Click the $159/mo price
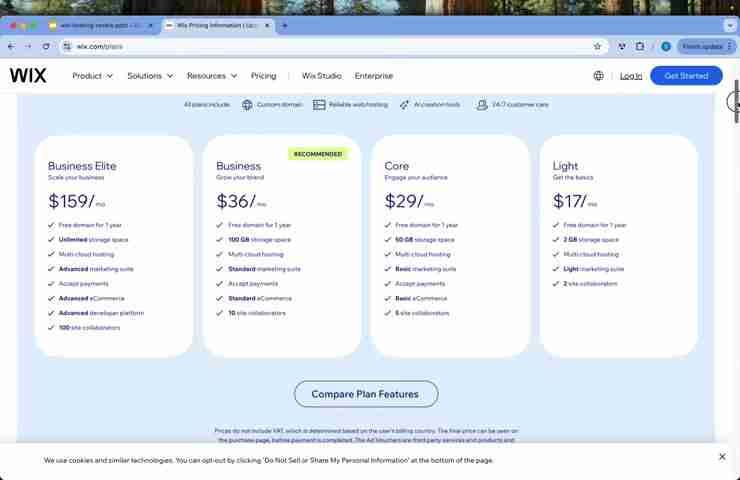Image resolution: width=740 pixels, height=480 pixels. point(76,202)
